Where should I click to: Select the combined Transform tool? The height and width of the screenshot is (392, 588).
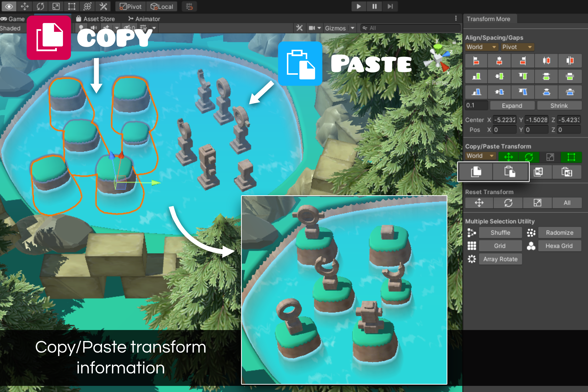87,6
